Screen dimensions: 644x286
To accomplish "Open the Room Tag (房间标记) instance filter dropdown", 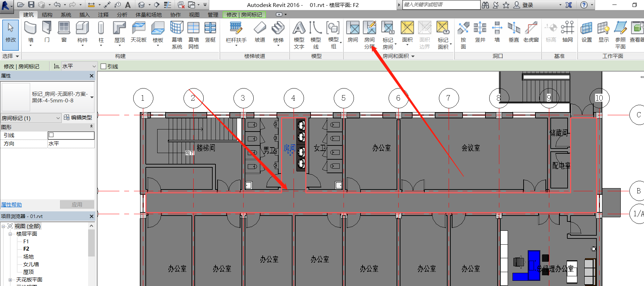I will pyautogui.click(x=58, y=118).
